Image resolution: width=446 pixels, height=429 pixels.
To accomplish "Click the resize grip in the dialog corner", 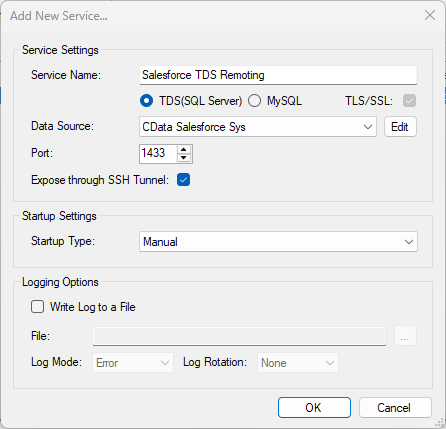I will 440,423.
